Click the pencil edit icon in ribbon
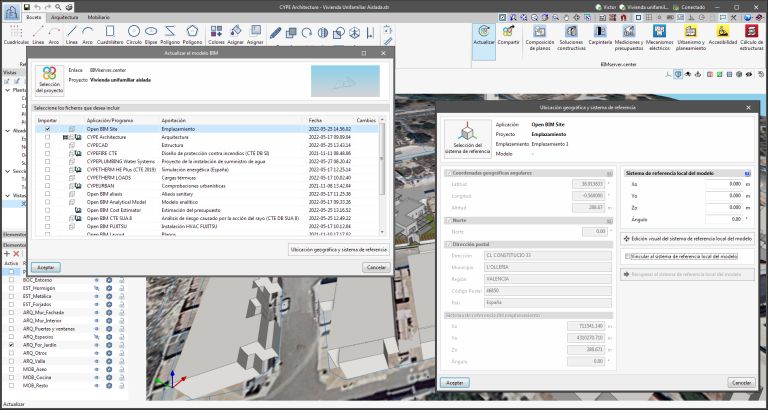 pyautogui.click(x=275, y=33)
